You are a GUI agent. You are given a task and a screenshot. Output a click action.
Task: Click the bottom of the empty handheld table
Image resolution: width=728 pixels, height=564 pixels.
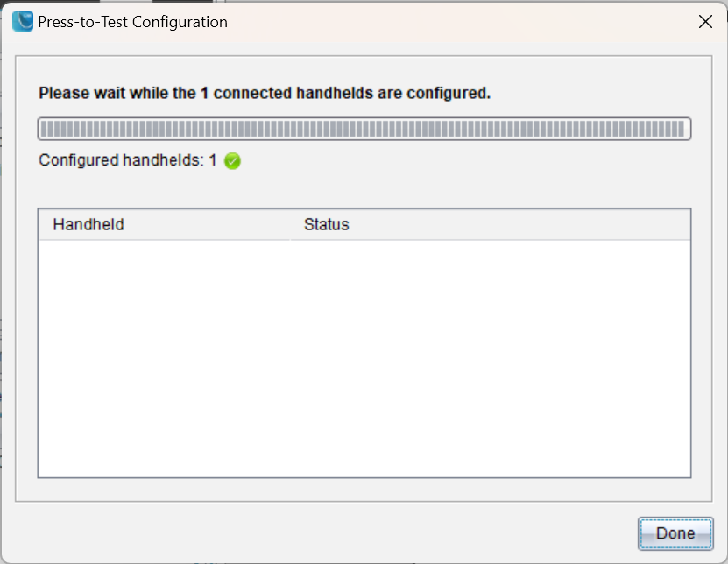pyautogui.click(x=364, y=466)
